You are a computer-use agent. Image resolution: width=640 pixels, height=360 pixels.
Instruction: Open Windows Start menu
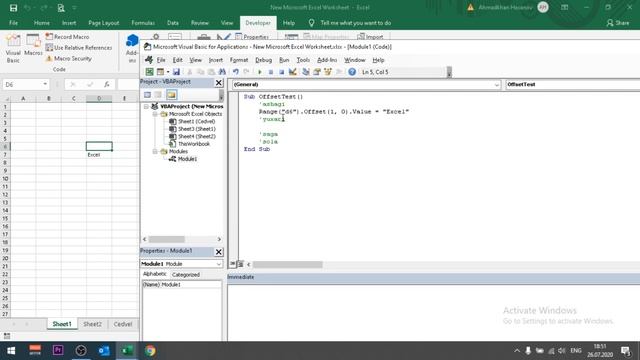tap(11, 351)
